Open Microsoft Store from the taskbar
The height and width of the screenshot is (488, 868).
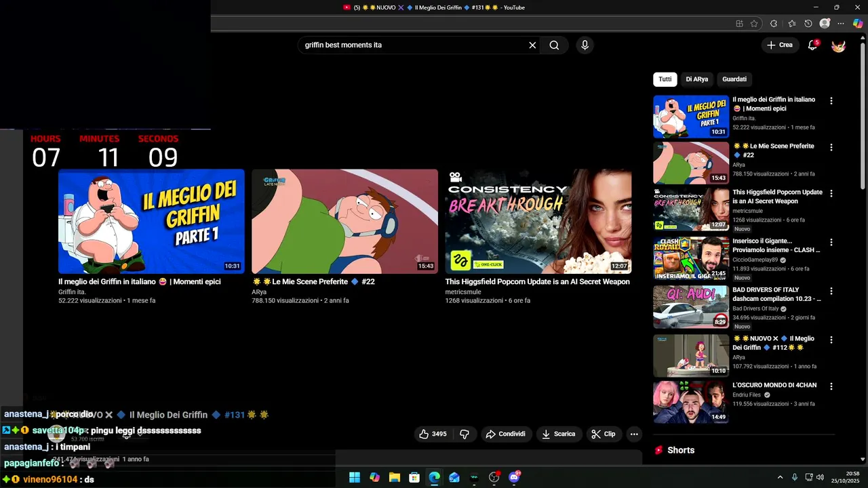[x=414, y=477]
